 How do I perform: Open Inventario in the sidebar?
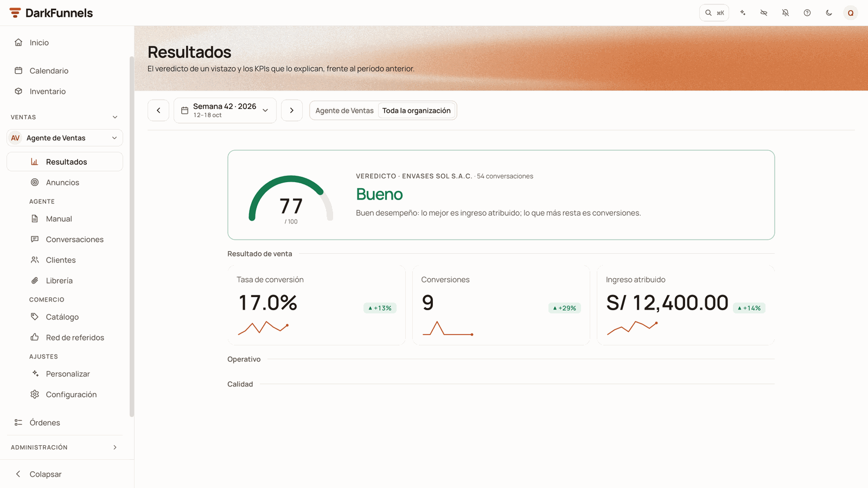65,91
